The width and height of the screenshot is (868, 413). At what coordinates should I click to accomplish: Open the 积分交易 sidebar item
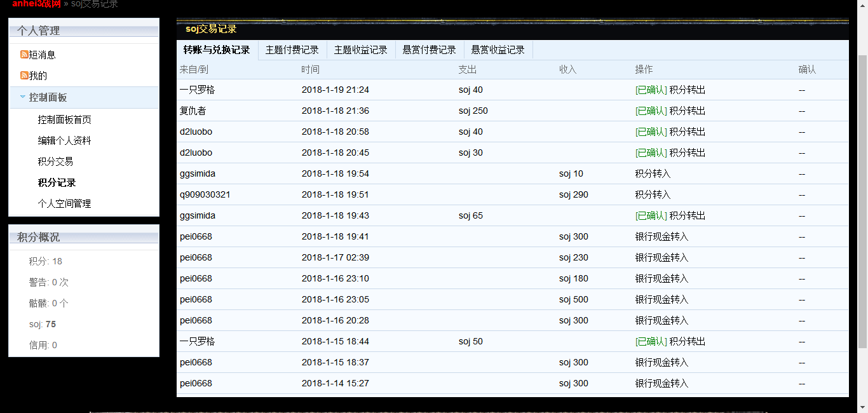click(x=55, y=161)
